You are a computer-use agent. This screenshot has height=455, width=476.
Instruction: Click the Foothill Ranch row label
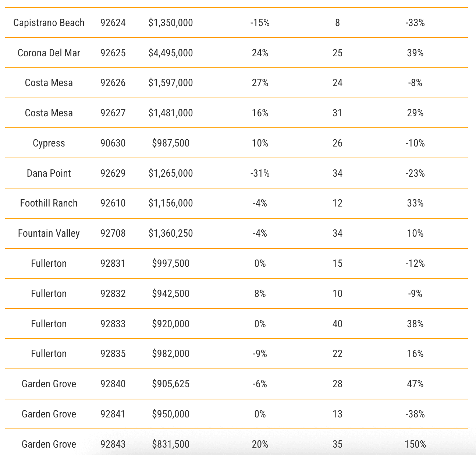click(49, 203)
